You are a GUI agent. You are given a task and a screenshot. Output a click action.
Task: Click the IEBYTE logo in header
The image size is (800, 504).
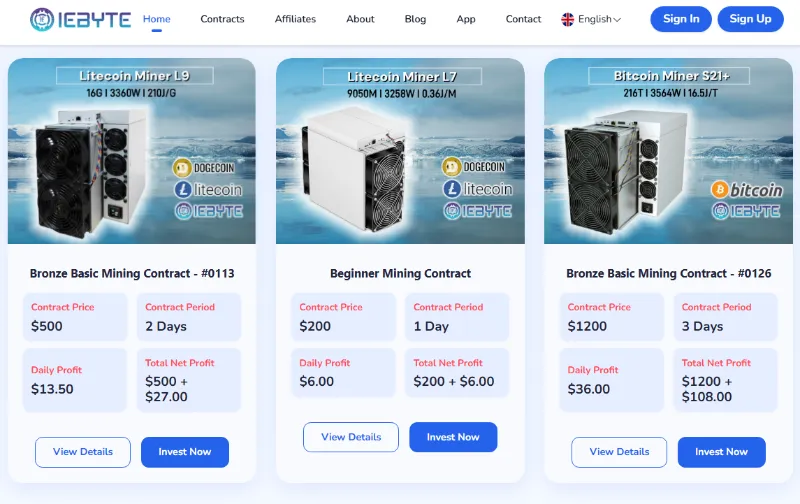(x=78, y=19)
